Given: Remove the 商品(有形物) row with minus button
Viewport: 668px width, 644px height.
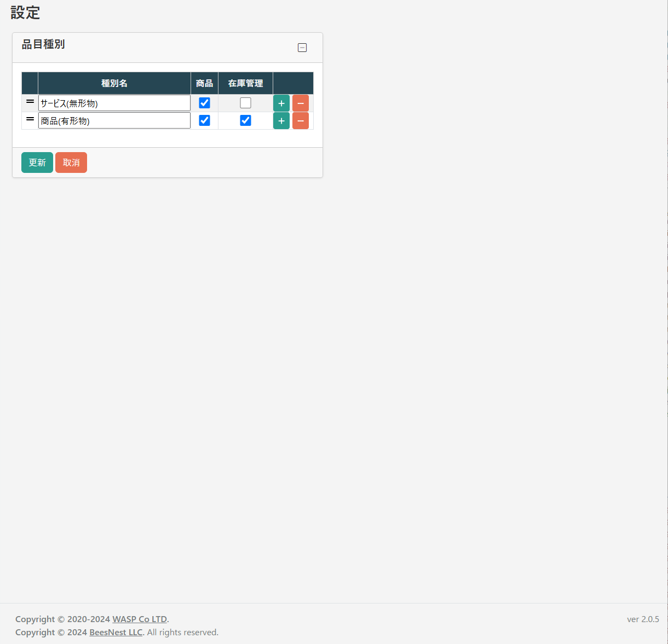Looking at the screenshot, I should 301,121.
